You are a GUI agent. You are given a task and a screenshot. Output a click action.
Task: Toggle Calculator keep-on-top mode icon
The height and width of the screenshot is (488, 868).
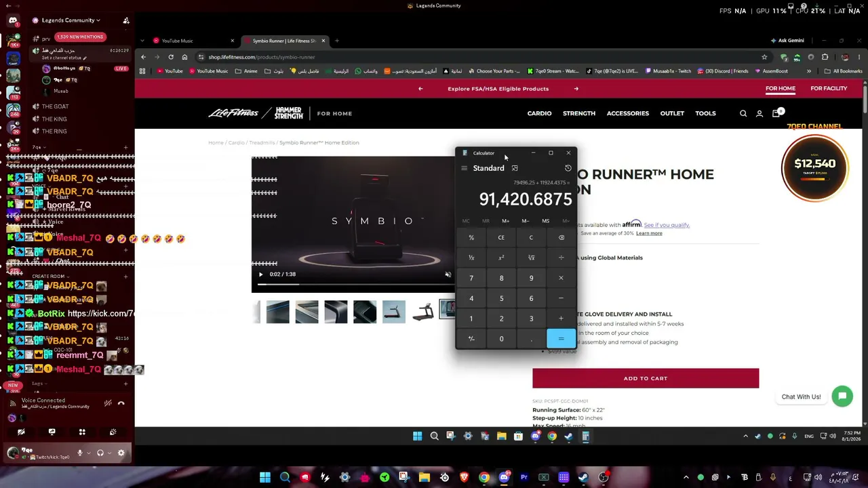click(515, 168)
